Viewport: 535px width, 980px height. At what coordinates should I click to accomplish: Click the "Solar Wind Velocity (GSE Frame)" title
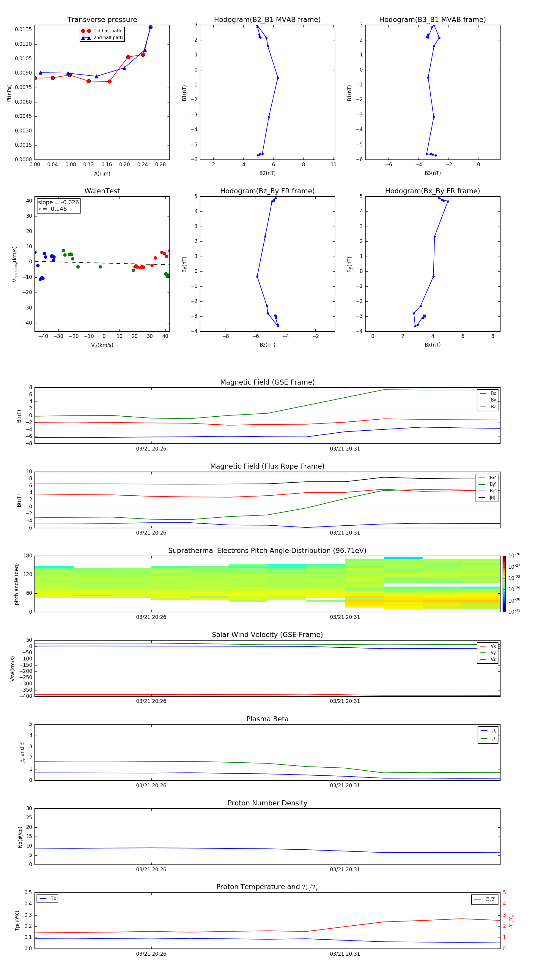267,635
